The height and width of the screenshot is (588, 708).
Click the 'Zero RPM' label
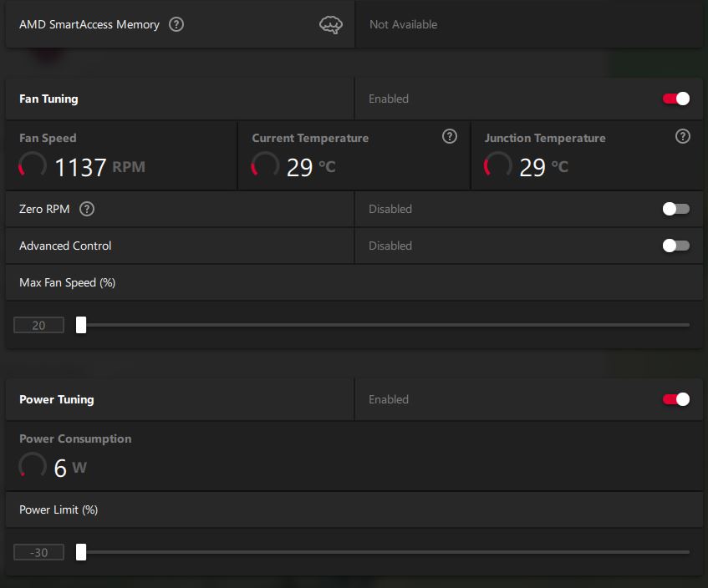pyautogui.click(x=44, y=209)
